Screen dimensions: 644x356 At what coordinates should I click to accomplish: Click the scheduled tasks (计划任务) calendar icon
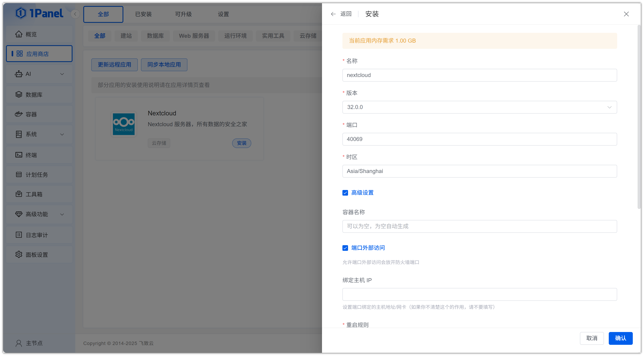click(x=19, y=174)
